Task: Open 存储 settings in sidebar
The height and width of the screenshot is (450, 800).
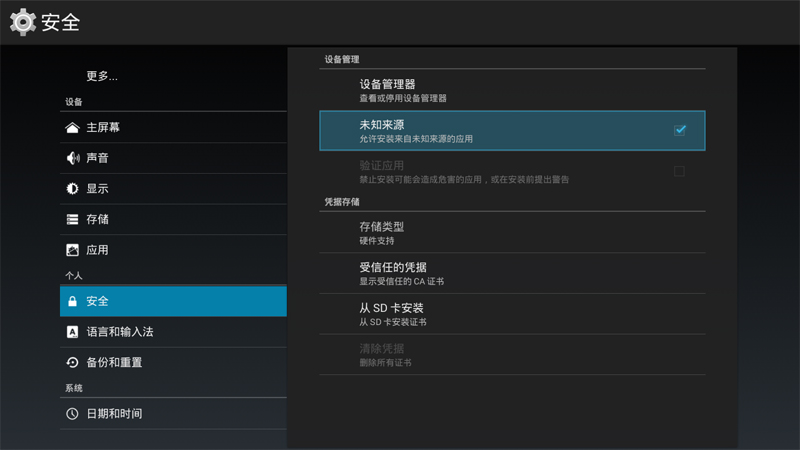Action: tap(173, 219)
